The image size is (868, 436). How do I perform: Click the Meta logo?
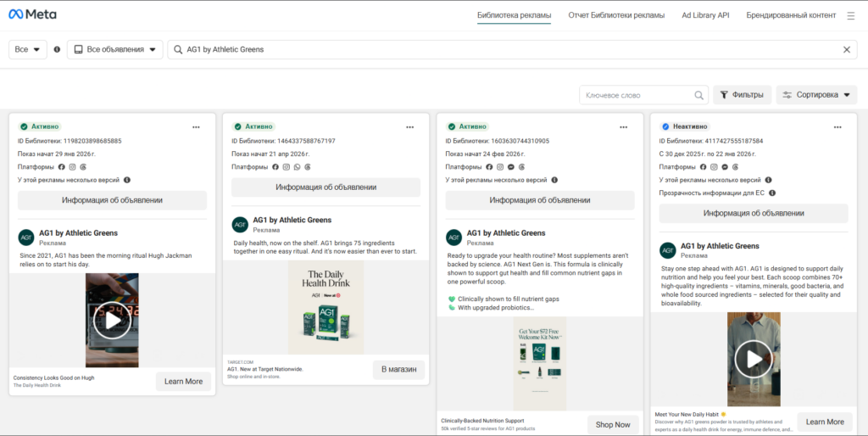tap(32, 14)
